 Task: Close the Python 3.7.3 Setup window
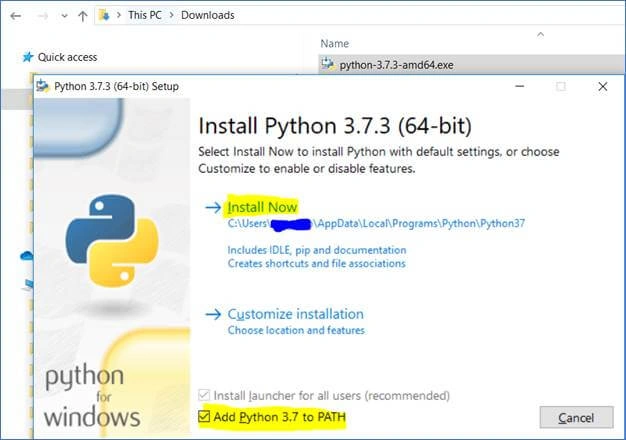[x=603, y=86]
